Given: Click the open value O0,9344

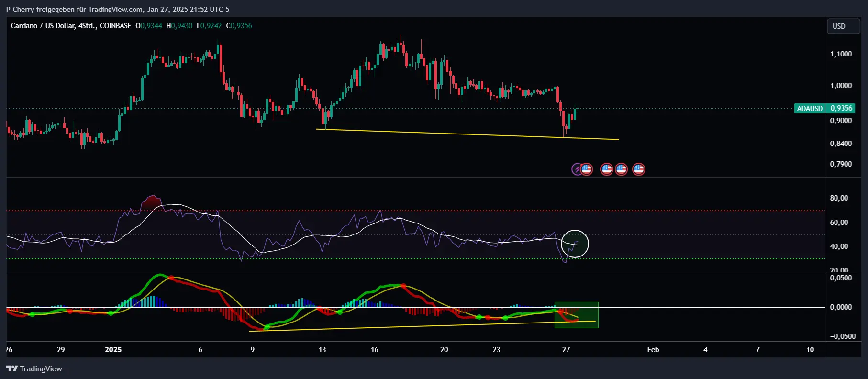Looking at the screenshot, I should click(149, 26).
